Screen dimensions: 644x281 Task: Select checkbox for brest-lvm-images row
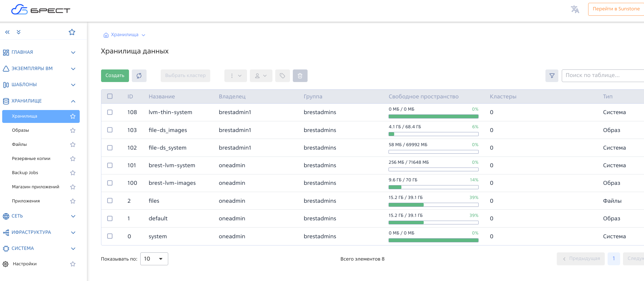110,183
